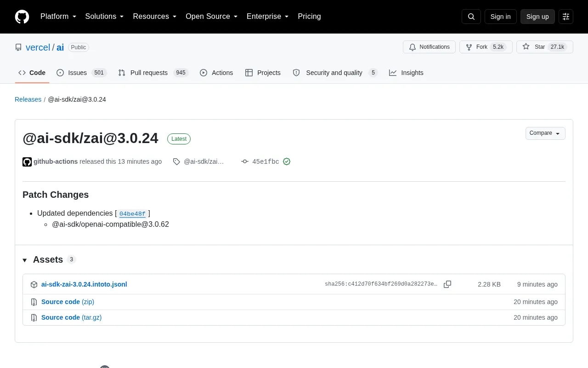The width and height of the screenshot is (588, 368).
Task: Click the Sign in button
Action: tap(500, 17)
